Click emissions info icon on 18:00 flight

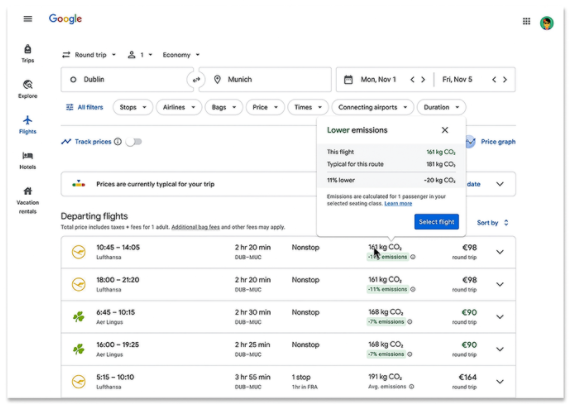pyautogui.click(x=413, y=289)
